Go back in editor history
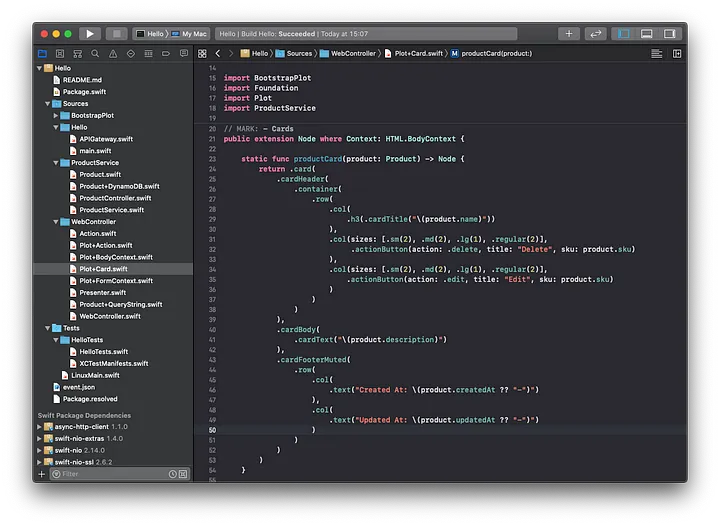Screen dimensions: 720x526 pyautogui.click(x=218, y=54)
